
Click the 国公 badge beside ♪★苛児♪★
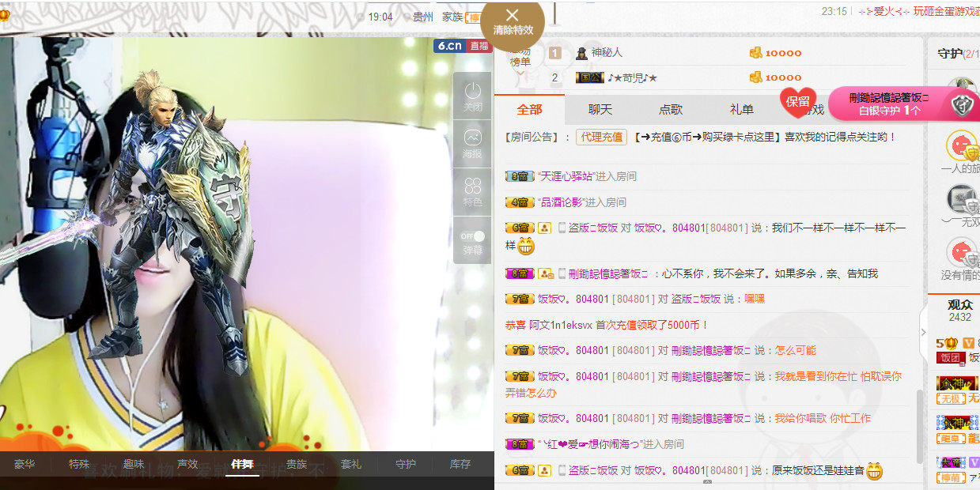tap(590, 77)
